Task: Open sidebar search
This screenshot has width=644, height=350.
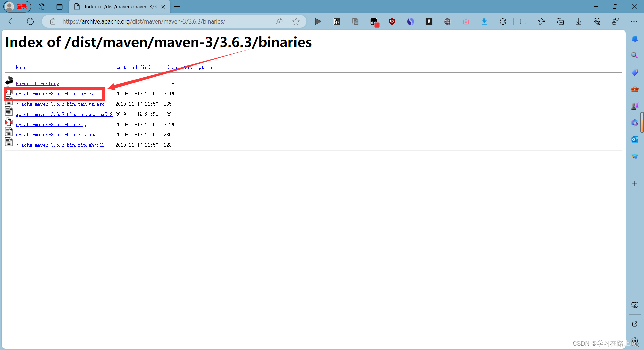Action: point(635,55)
